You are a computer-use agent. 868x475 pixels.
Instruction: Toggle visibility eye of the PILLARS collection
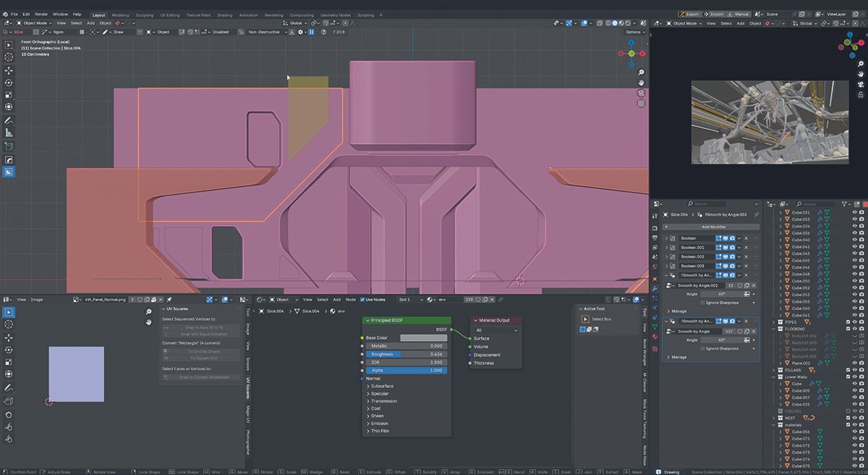coord(855,370)
